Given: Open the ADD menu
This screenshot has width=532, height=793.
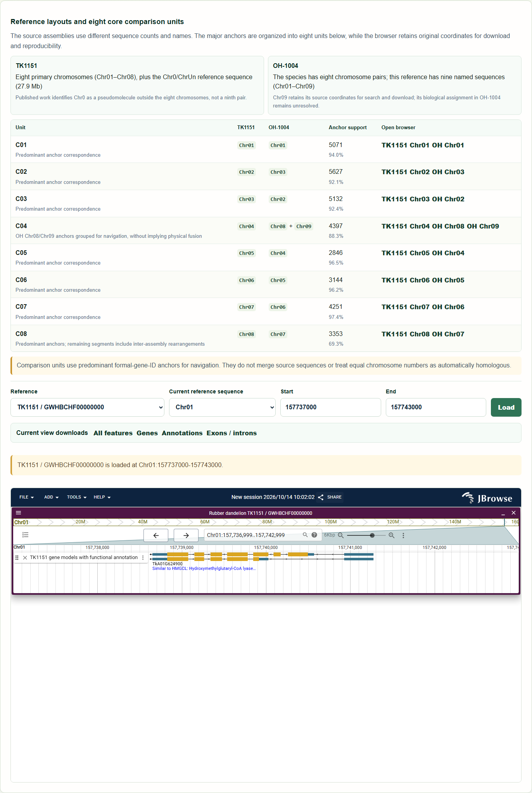Looking at the screenshot, I should click(51, 497).
